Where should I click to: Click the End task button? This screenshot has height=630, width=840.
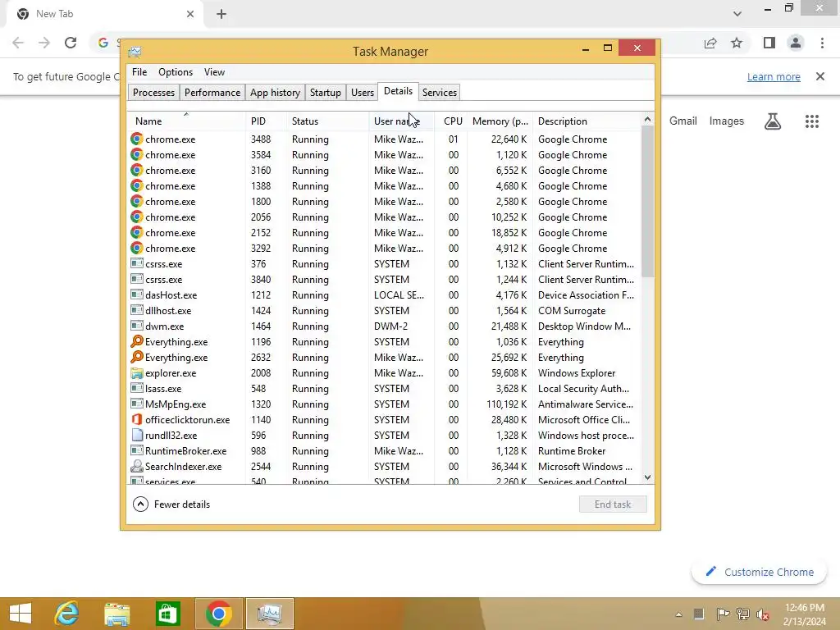point(612,504)
